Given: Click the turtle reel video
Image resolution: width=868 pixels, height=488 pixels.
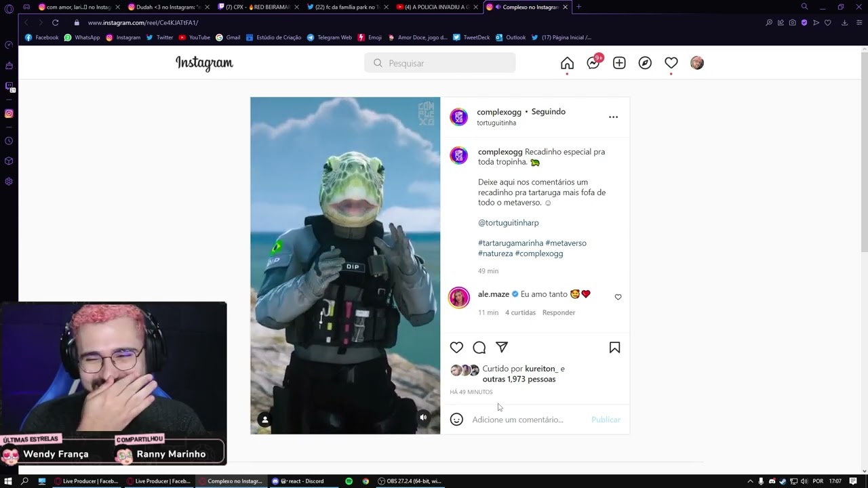Looking at the screenshot, I should click(345, 266).
